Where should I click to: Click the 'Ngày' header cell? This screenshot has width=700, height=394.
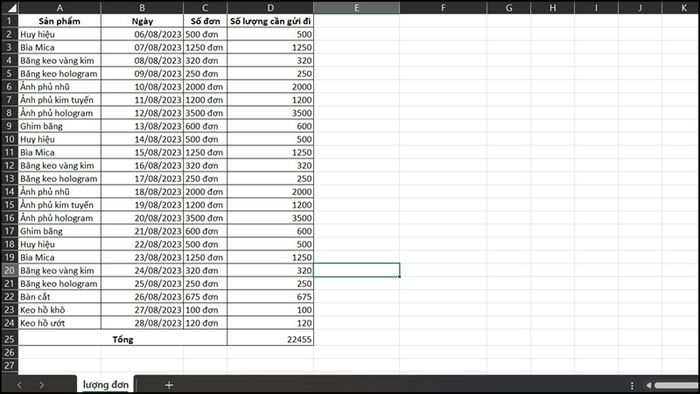142,21
